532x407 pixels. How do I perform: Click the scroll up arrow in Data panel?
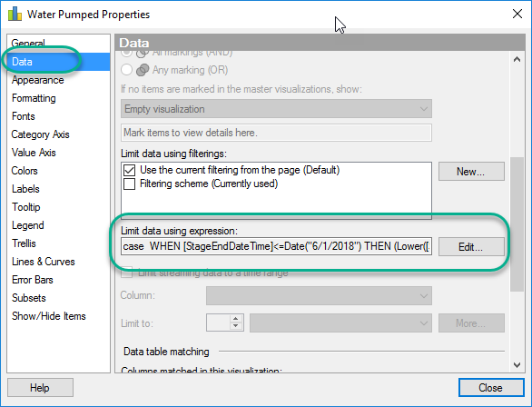(x=517, y=59)
